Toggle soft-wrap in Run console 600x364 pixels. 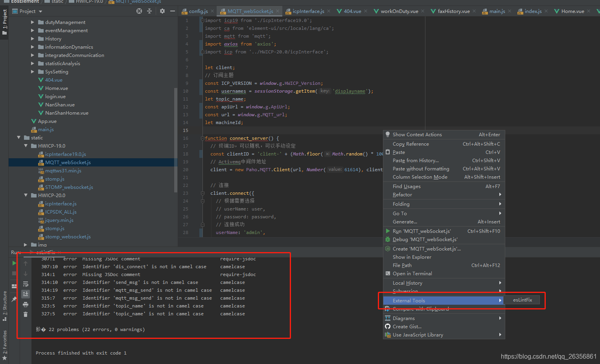(26, 284)
